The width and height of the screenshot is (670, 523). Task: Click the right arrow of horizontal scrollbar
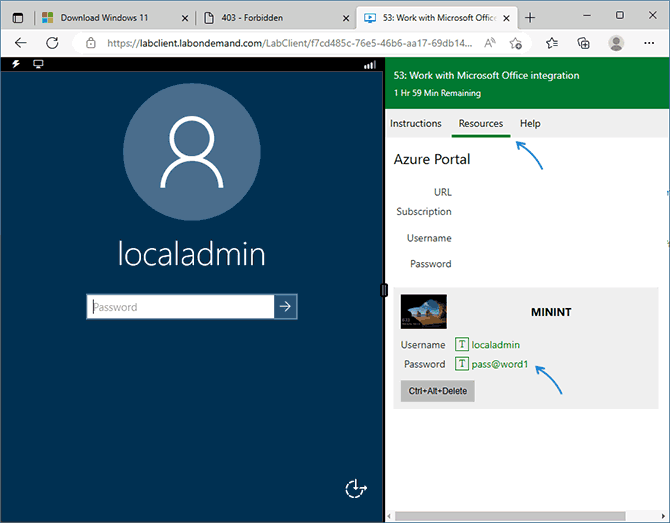pyautogui.click(x=664, y=516)
